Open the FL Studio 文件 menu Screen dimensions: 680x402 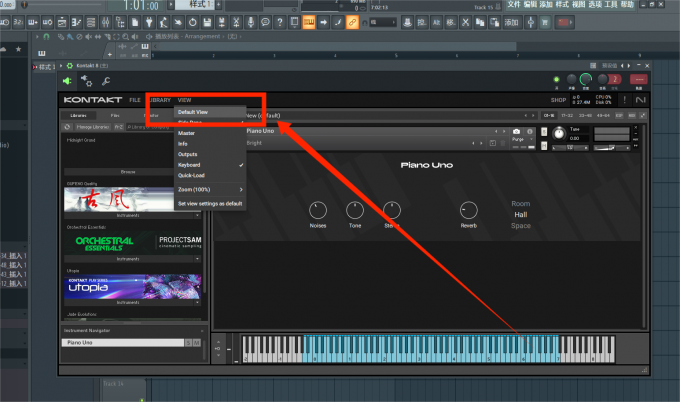(x=513, y=4)
